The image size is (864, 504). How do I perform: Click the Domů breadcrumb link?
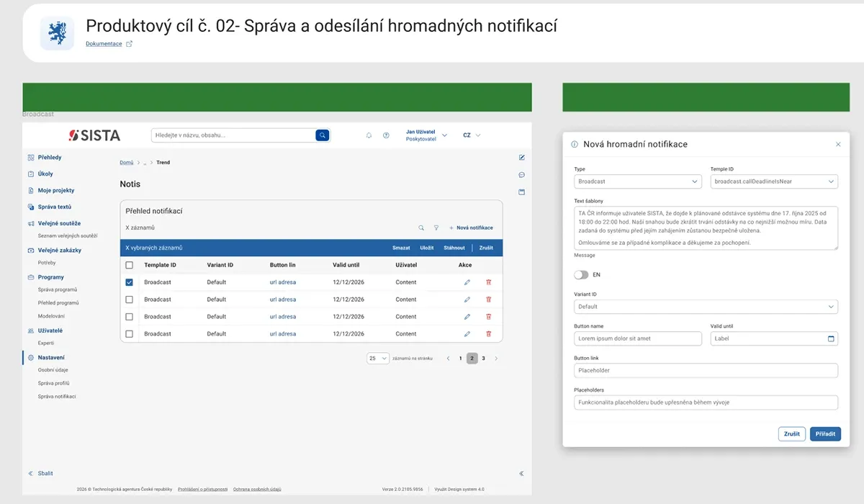(126, 163)
